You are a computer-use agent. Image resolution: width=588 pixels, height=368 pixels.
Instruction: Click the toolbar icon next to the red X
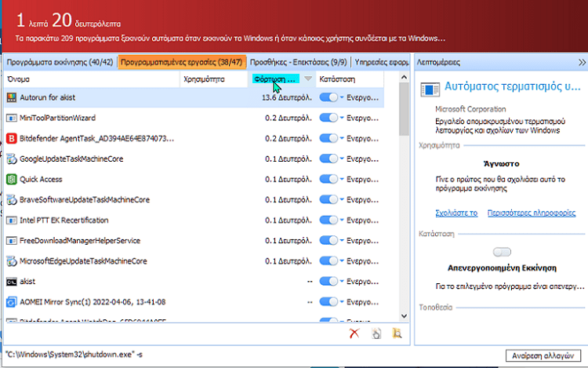pyautogui.click(x=376, y=333)
